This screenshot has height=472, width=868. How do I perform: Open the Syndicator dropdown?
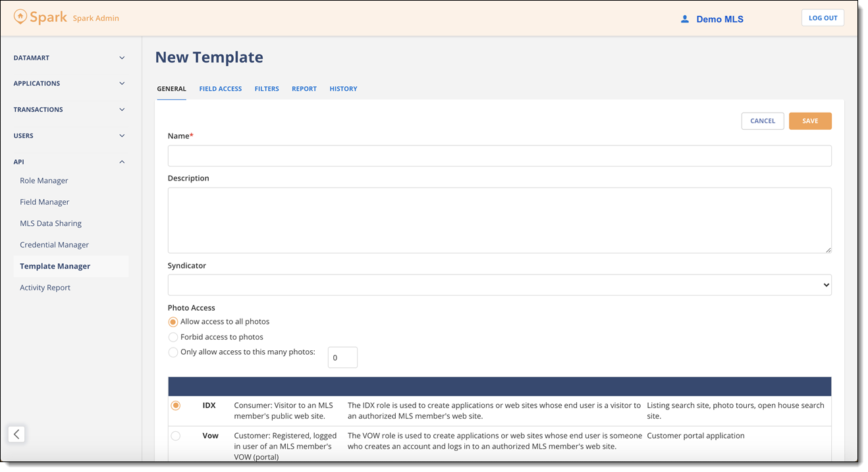click(499, 285)
